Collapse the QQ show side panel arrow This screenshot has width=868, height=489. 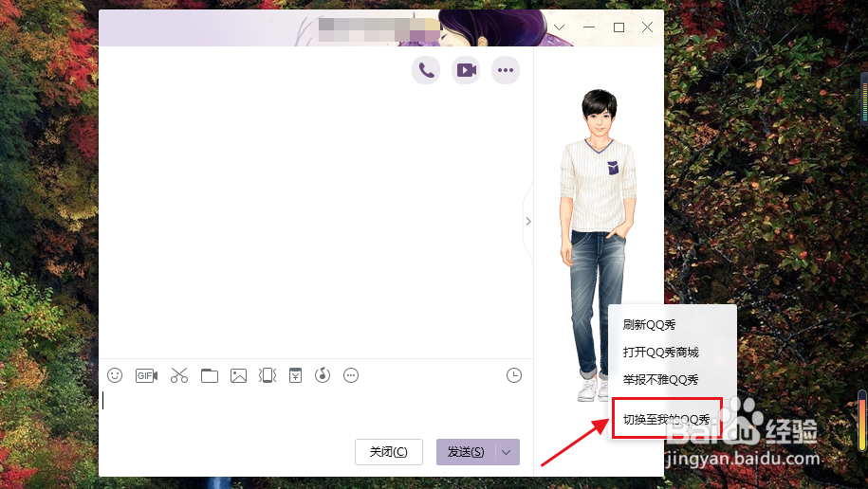(528, 221)
